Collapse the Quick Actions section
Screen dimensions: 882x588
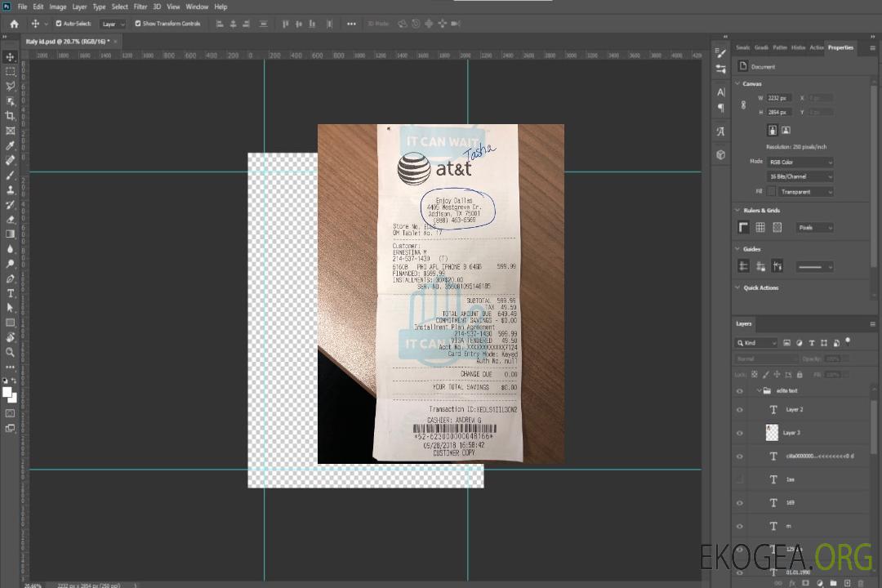(x=737, y=287)
